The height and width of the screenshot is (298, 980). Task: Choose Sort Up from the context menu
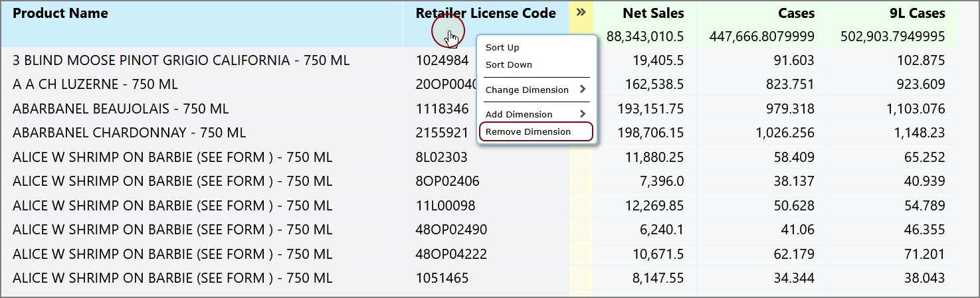[x=502, y=48]
